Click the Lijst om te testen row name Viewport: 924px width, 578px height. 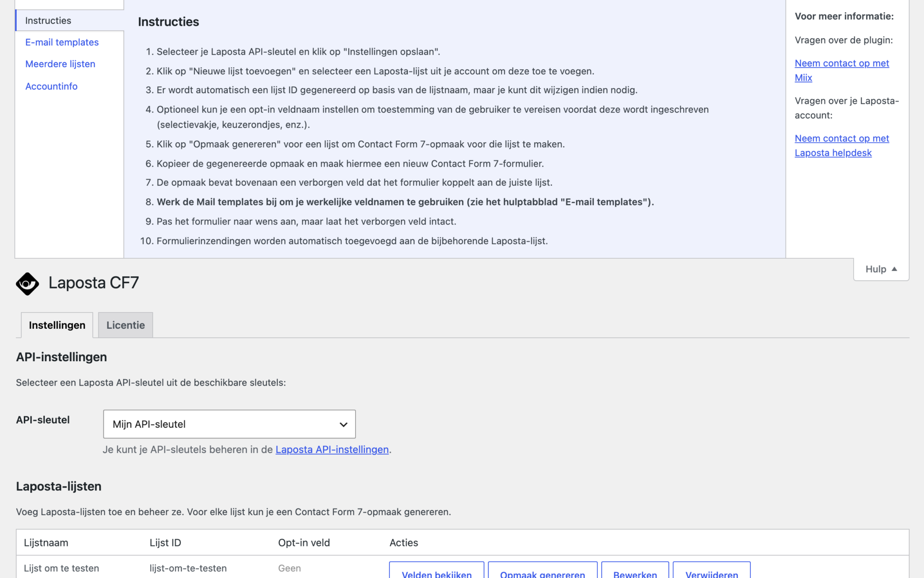pyautogui.click(x=61, y=569)
